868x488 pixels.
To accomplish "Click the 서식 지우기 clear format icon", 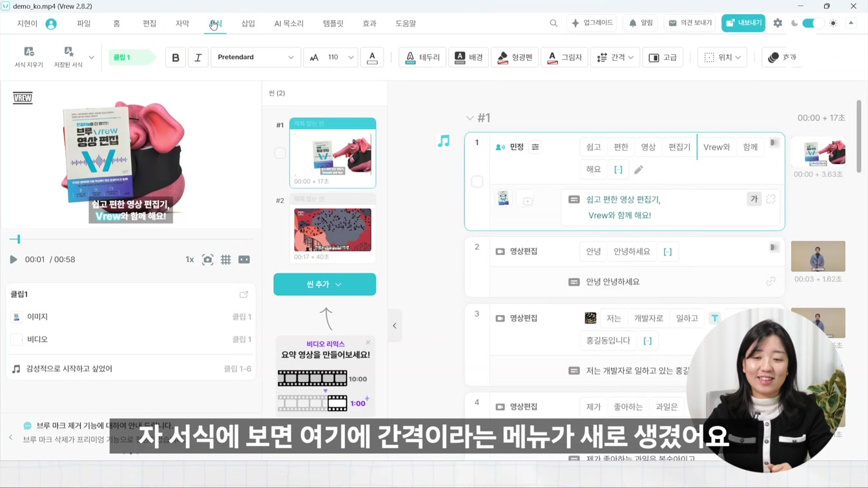I will point(29,57).
